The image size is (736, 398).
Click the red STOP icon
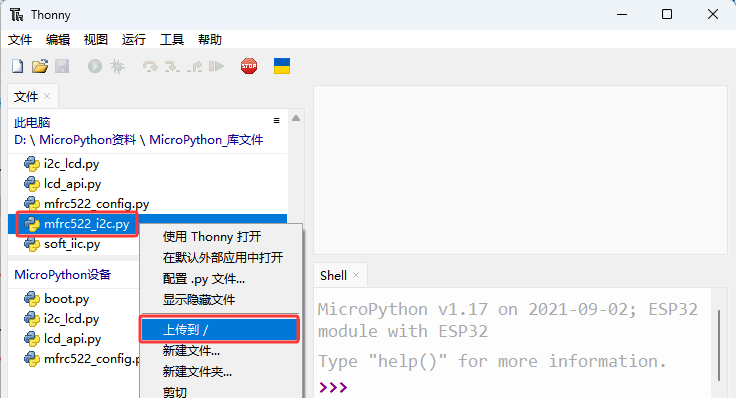pos(249,66)
